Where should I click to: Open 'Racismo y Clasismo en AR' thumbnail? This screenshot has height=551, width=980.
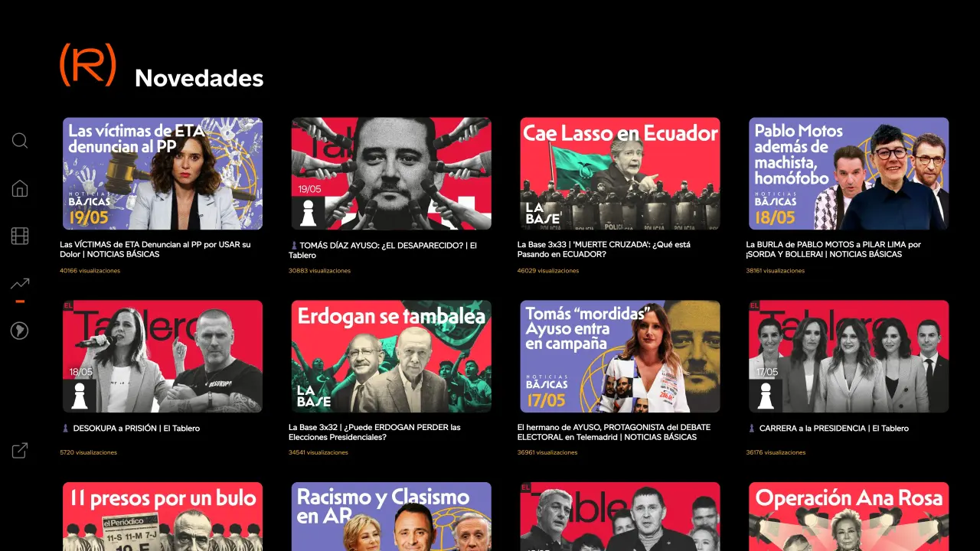pos(391,517)
